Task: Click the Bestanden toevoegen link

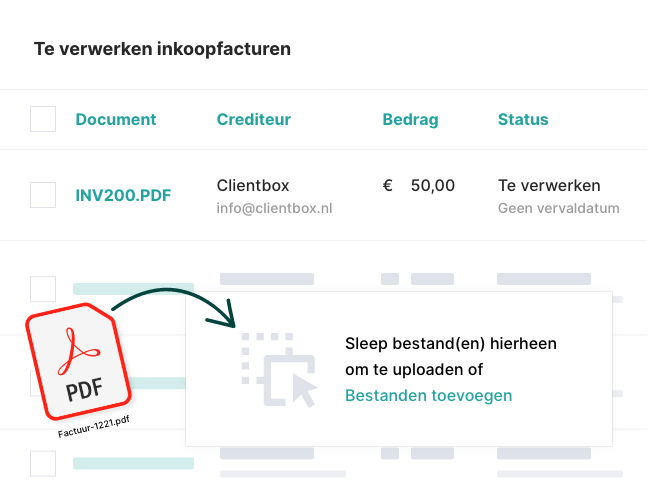Action: pyautogui.click(x=428, y=396)
